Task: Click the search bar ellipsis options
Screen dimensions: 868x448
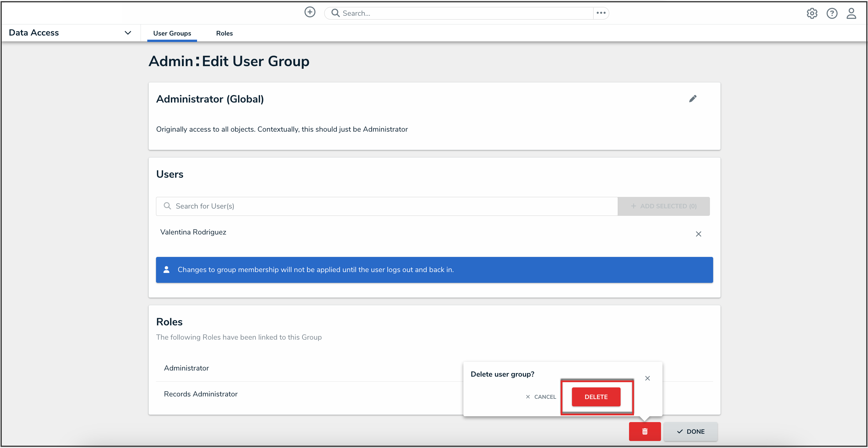Action: [x=601, y=13]
